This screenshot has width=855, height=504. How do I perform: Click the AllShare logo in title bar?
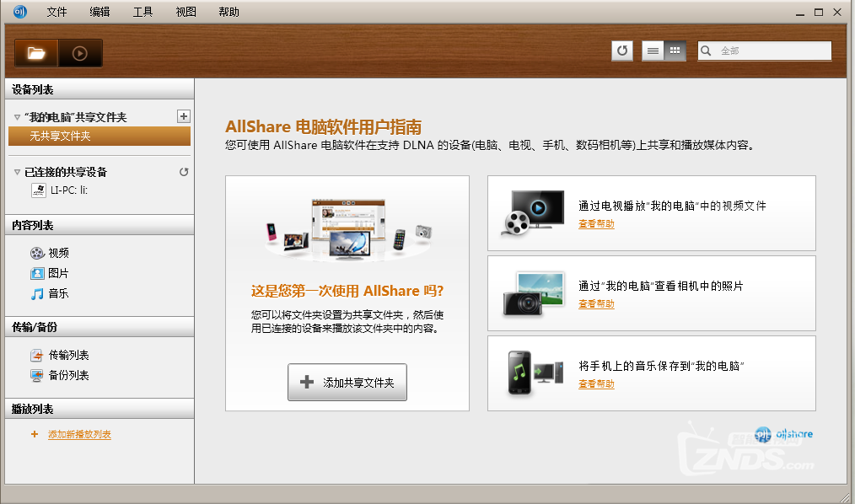20,12
